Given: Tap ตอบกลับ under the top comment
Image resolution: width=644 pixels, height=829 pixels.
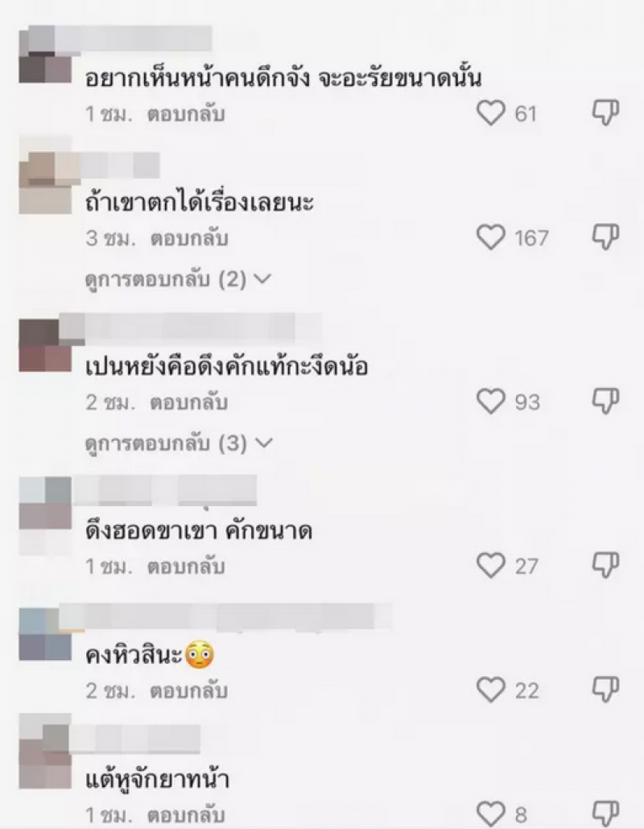Looking at the screenshot, I should tap(186, 114).
